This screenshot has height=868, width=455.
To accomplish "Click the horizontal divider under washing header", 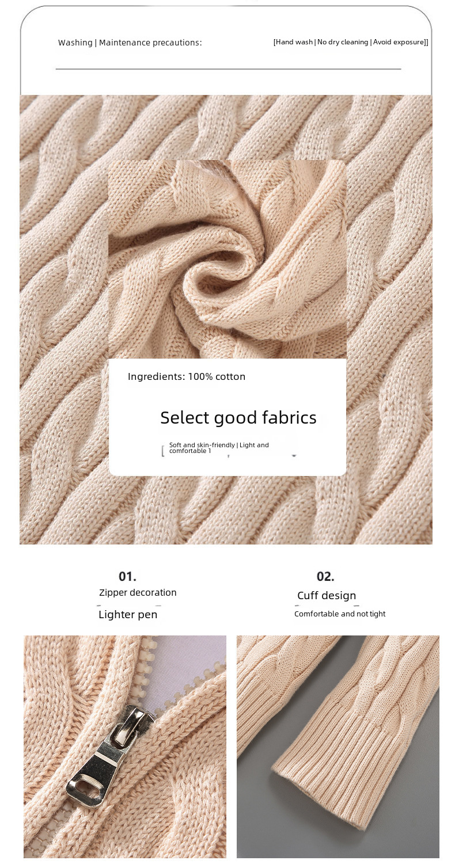I will click(x=228, y=69).
